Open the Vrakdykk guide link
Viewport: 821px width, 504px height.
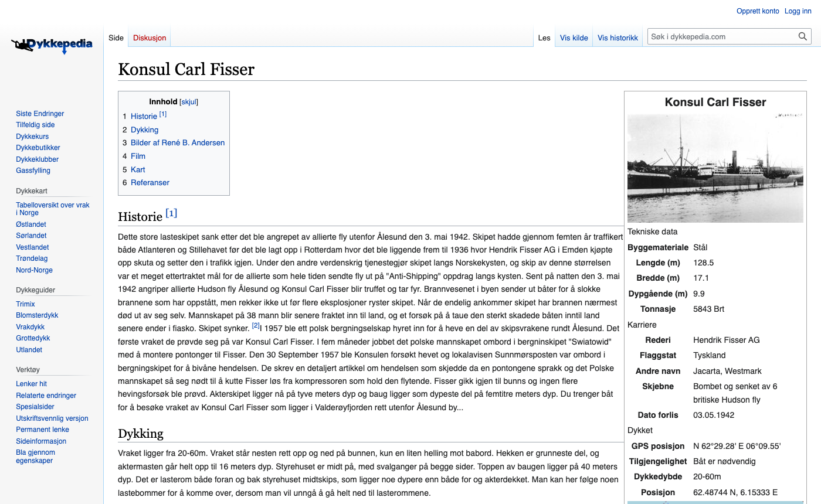[30, 327]
